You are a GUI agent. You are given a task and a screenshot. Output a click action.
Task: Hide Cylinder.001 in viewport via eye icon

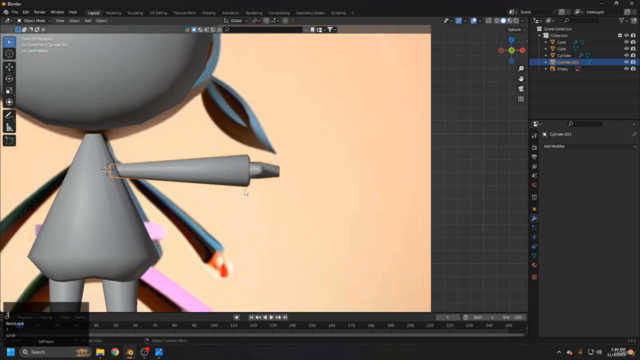coord(626,62)
